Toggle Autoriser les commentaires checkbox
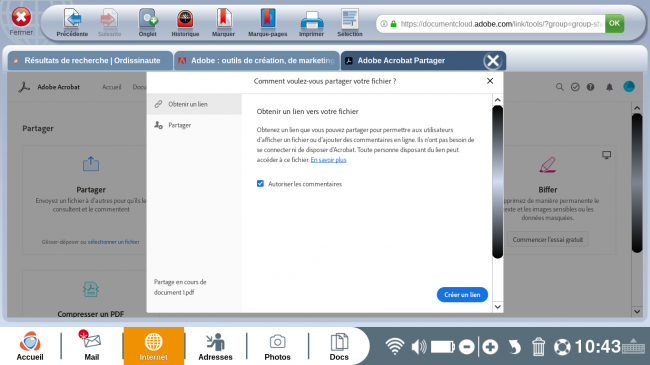Screen dimensions: 650x365 click(x=260, y=184)
